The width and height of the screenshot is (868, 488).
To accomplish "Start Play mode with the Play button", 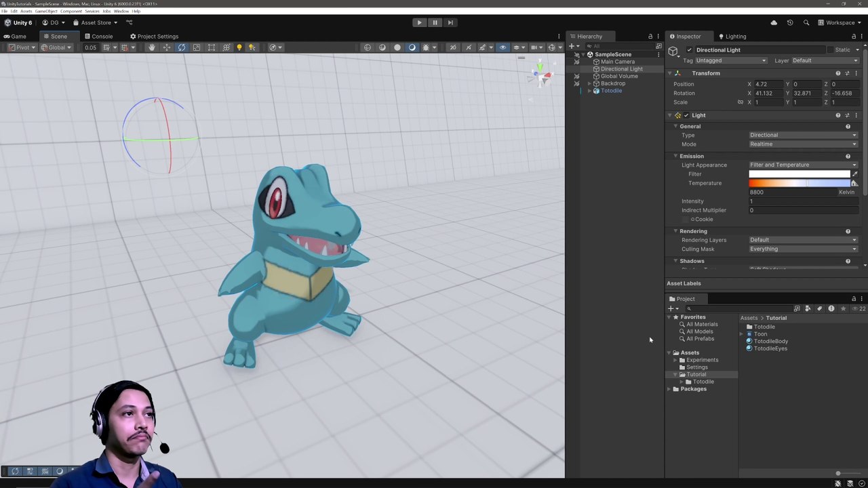I will 419,22.
